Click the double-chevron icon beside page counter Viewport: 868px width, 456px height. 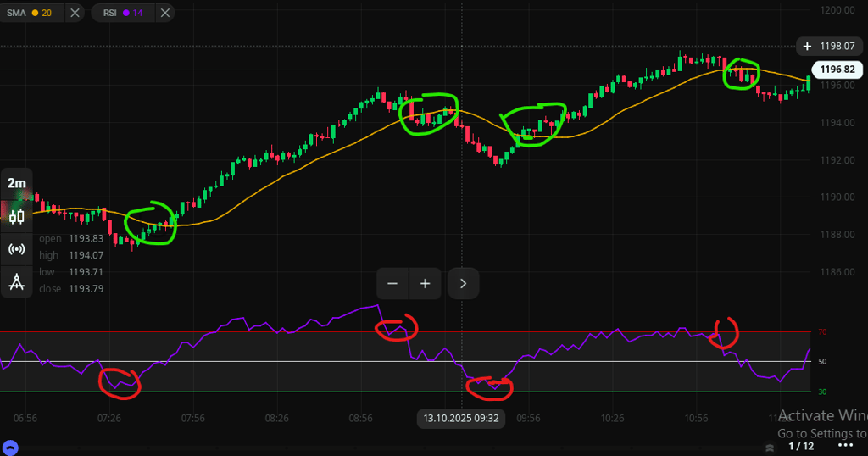click(770, 448)
